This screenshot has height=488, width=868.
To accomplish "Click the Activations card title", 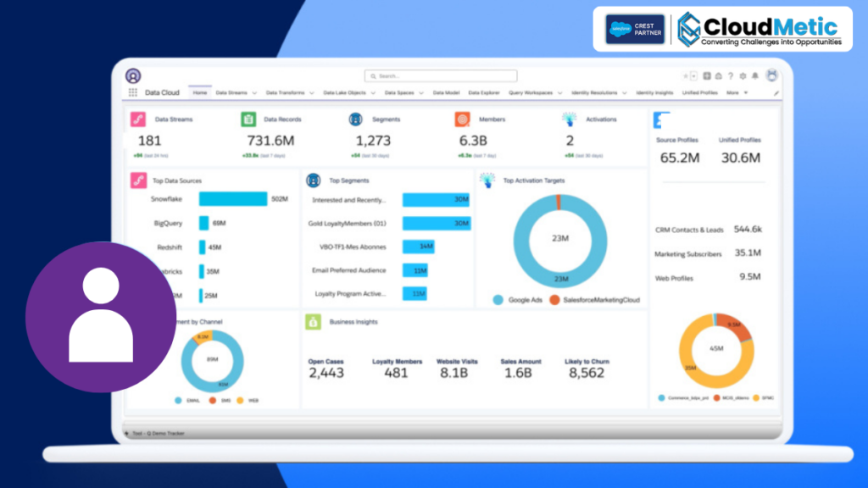I will pyautogui.click(x=601, y=119).
